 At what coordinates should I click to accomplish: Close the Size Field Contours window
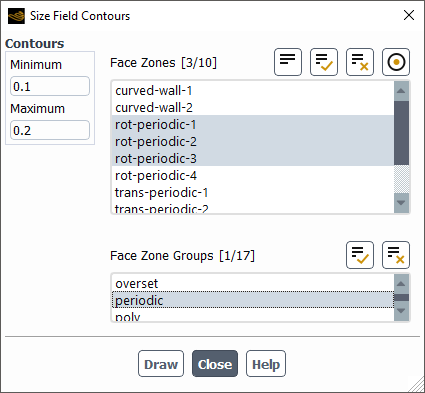point(409,15)
